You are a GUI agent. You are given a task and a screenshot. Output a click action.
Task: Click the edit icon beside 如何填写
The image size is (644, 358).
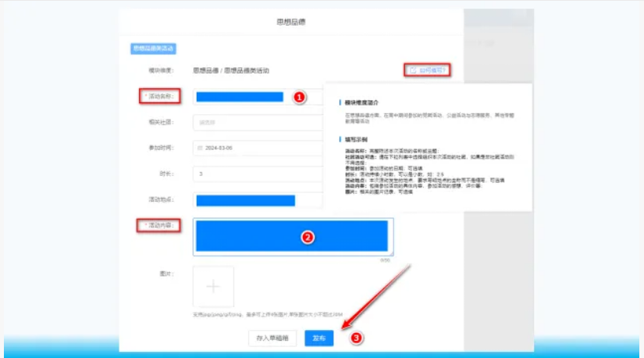(x=413, y=70)
